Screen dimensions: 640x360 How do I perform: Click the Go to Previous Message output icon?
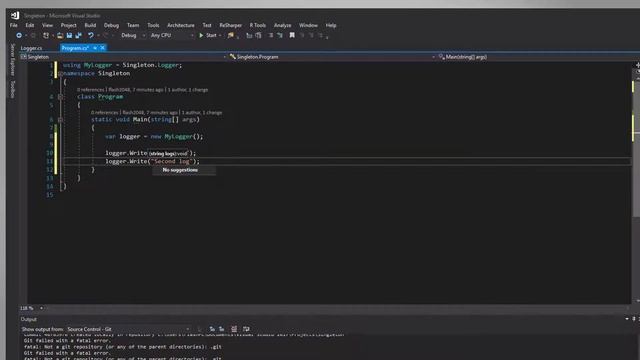click(x=212, y=329)
